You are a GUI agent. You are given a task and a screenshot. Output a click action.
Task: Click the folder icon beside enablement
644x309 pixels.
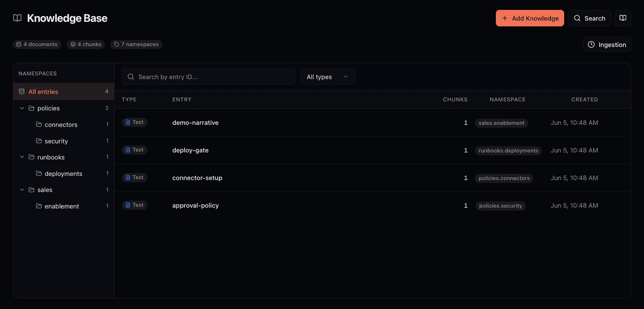pos(39,206)
